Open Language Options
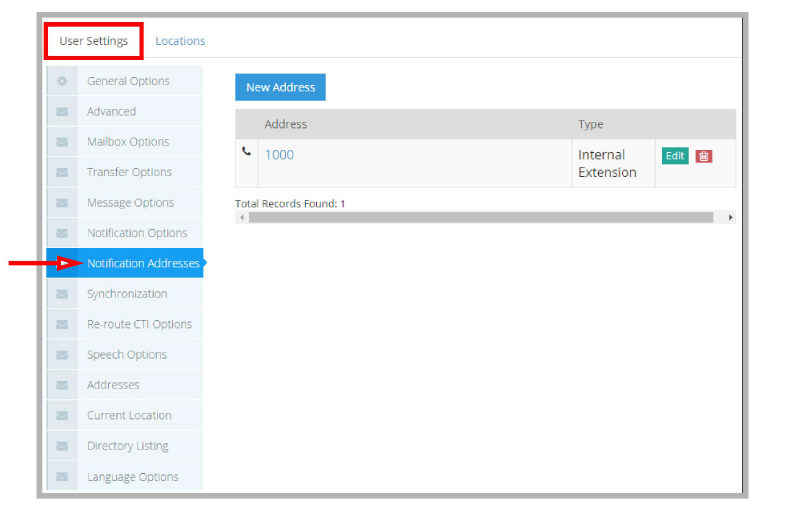This screenshot has height=518, width=785. tap(125, 477)
